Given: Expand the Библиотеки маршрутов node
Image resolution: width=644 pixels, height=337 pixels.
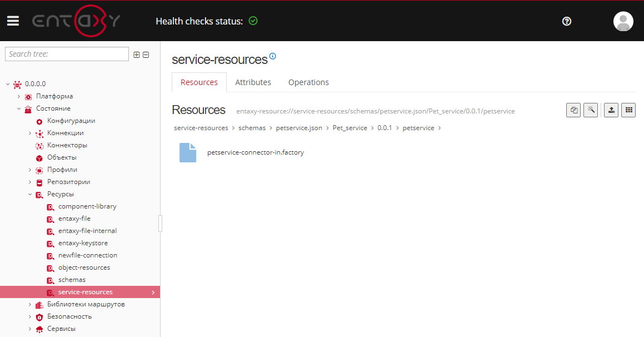Looking at the screenshot, I should click(x=30, y=304).
